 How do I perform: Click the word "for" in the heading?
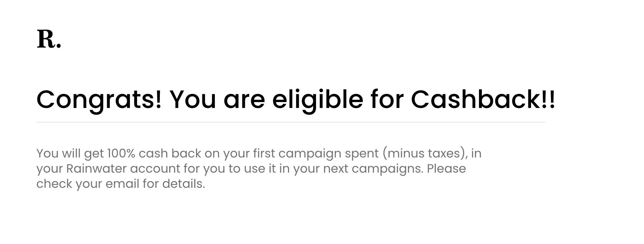[387, 99]
